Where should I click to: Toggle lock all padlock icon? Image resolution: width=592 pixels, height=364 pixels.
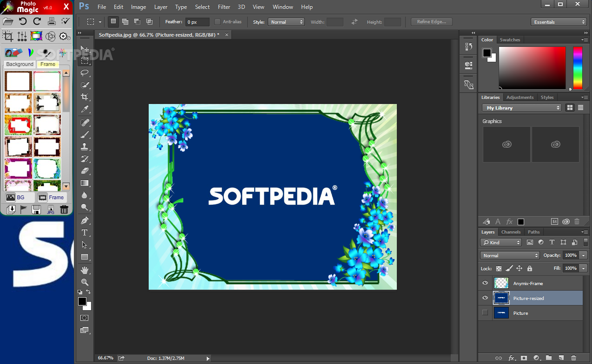[530, 268]
